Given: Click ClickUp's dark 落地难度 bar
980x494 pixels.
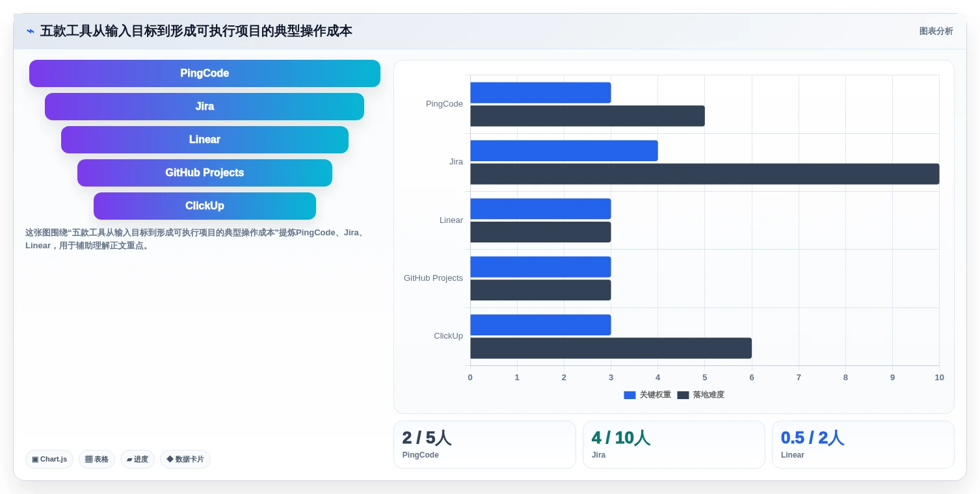Looking at the screenshot, I should [611, 348].
